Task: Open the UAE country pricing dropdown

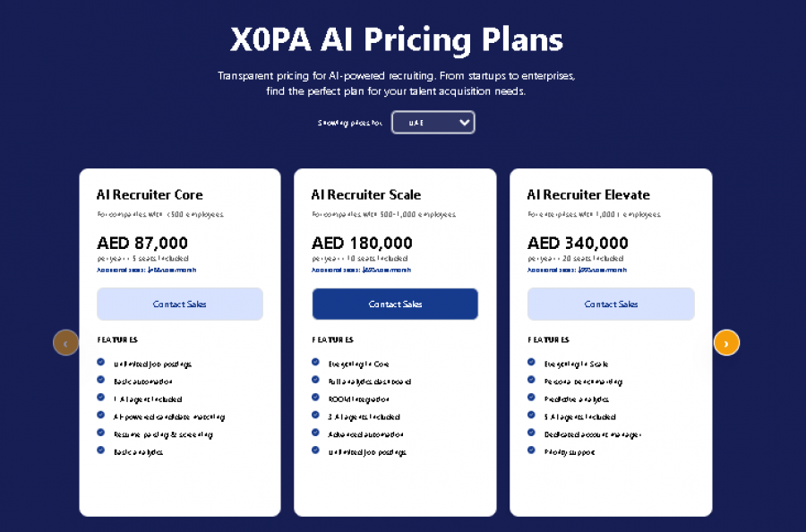Action: click(x=433, y=122)
